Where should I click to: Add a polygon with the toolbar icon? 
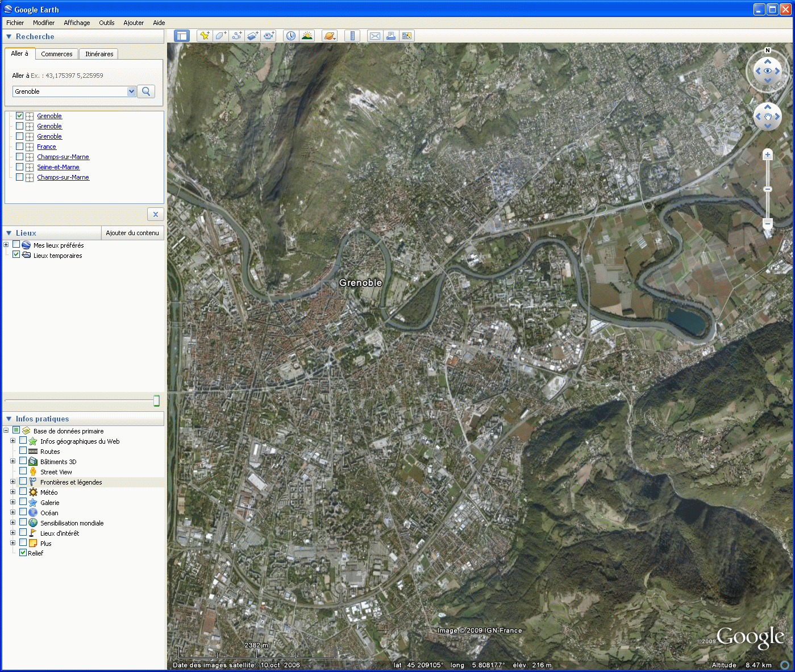click(x=220, y=36)
